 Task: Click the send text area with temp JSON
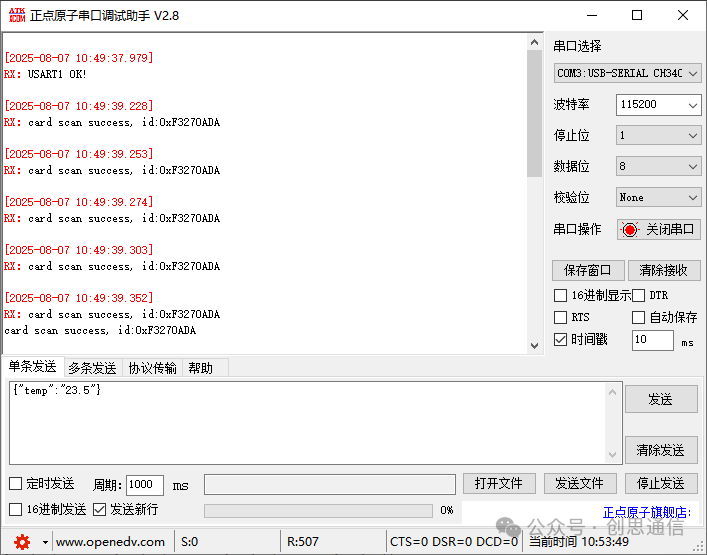[307, 423]
